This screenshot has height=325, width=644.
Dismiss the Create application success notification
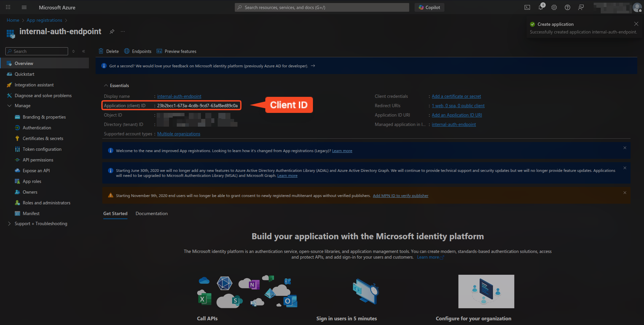coord(636,24)
